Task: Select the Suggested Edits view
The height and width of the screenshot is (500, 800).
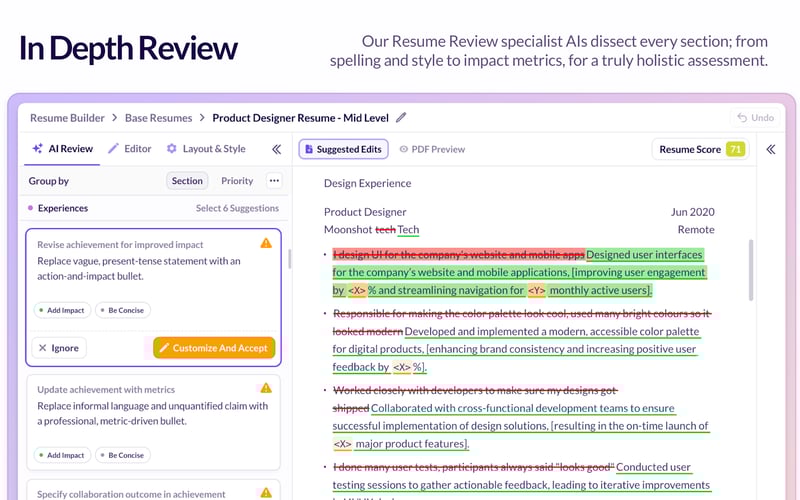Action: (x=343, y=149)
